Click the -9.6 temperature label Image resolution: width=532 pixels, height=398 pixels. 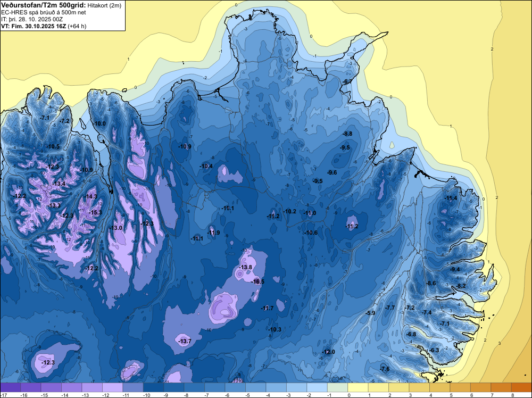coord(332,173)
